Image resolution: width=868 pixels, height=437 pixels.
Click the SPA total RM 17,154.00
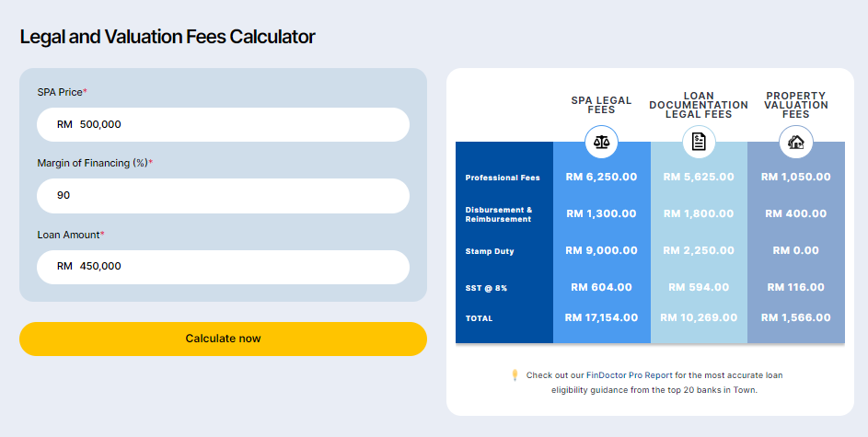point(601,317)
